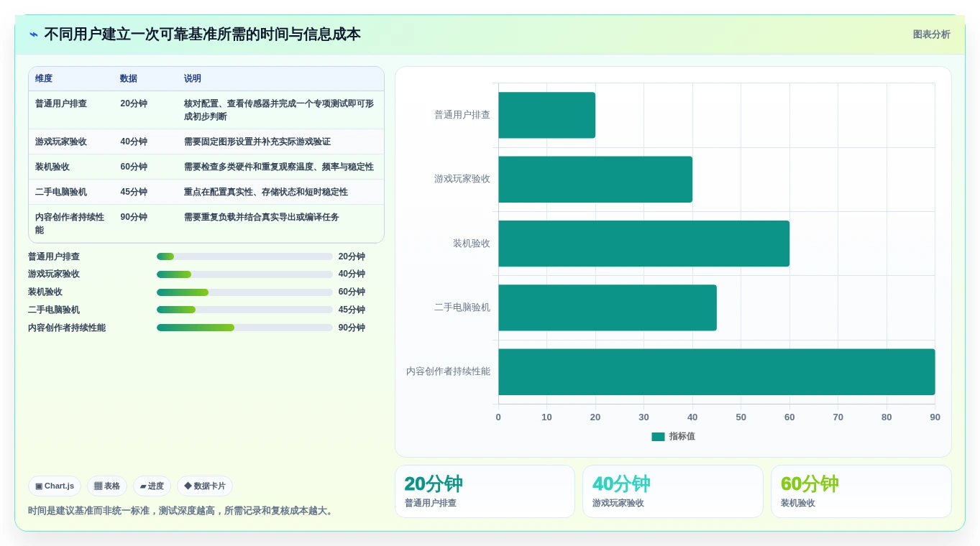Click the 游戏玩家验收 chart bar

[595, 180]
